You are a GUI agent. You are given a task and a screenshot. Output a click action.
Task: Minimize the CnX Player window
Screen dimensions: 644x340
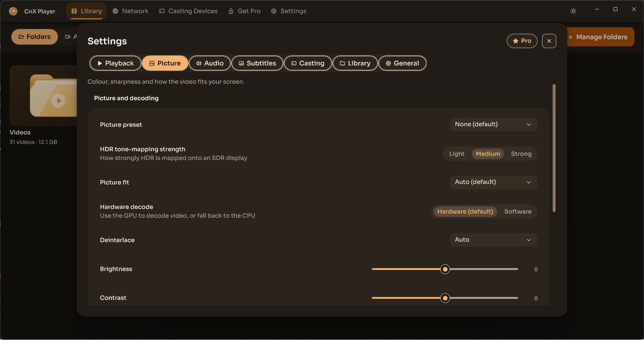(x=597, y=9)
